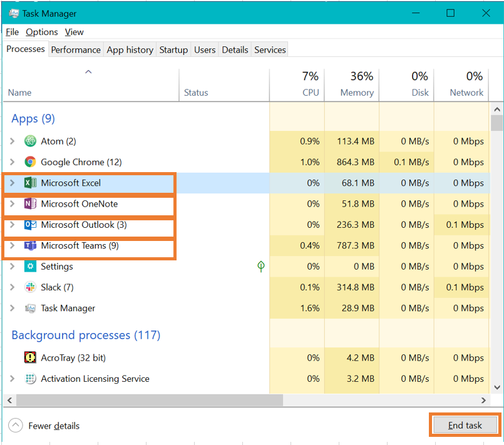Click Atom memory value 113.4 MB

(x=356, y=141)
